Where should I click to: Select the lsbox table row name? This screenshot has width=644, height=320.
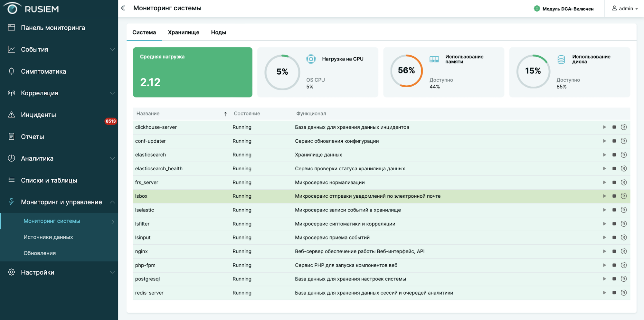(141, 196)
